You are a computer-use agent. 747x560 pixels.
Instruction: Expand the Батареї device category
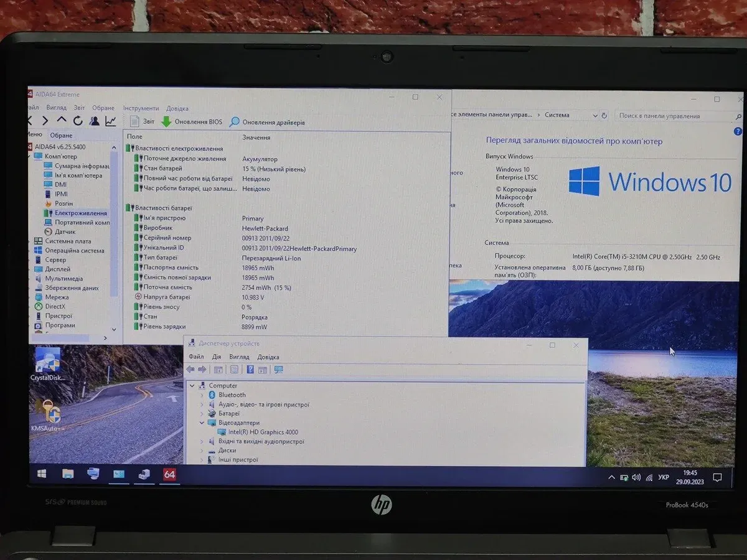pyautogui.click(x=202, y=413)
